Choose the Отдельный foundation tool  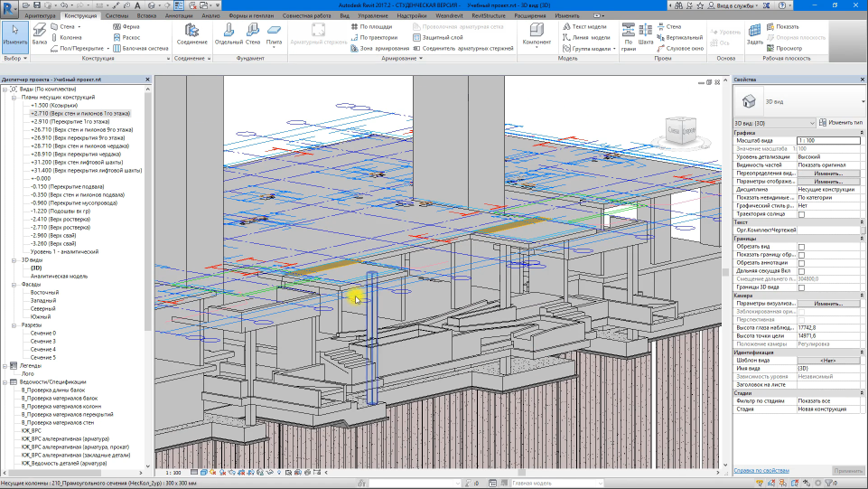point(229,34)
